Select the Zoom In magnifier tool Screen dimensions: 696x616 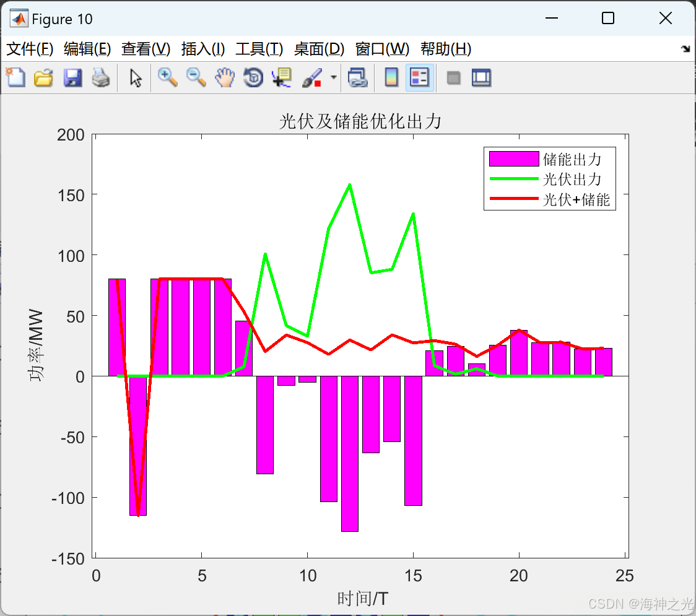click(x=167, y=77)
